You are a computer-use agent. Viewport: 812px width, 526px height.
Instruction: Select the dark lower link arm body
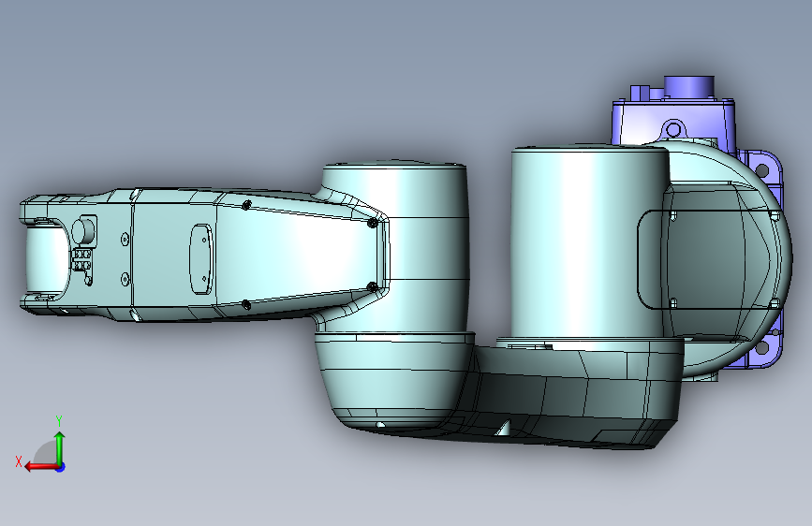569,393
